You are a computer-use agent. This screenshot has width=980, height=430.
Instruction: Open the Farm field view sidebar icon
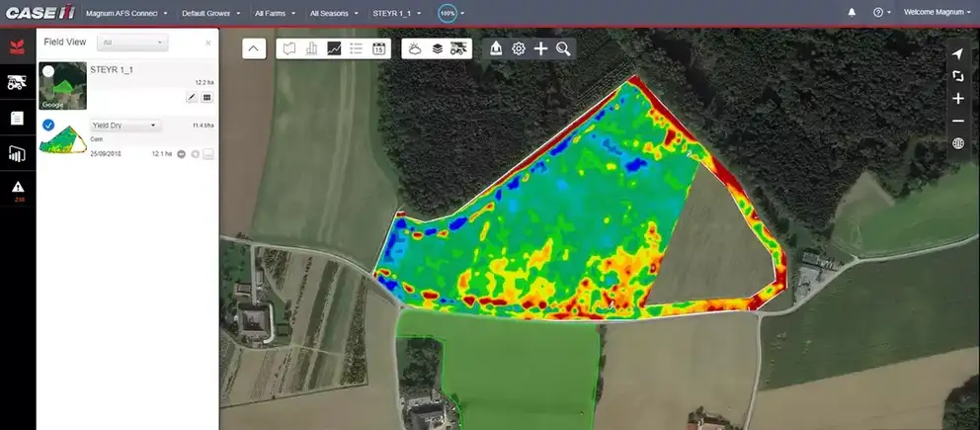pyautogui.click(x=17, y=46)
